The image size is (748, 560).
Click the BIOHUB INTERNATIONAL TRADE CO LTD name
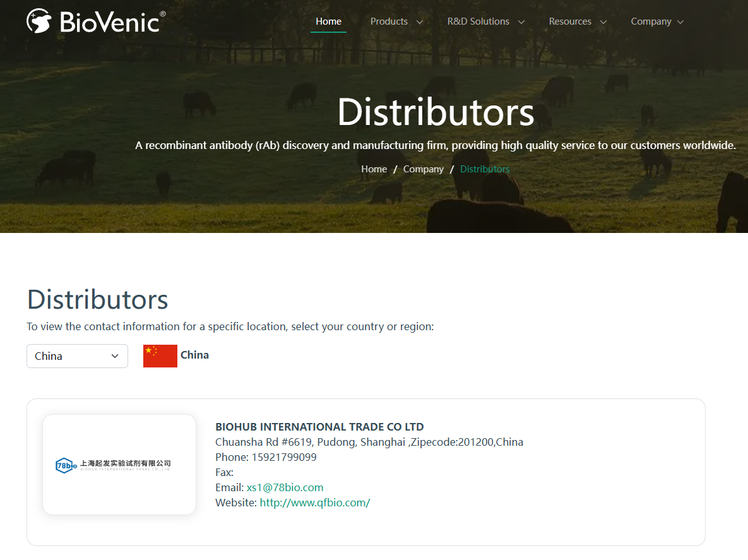319,427
